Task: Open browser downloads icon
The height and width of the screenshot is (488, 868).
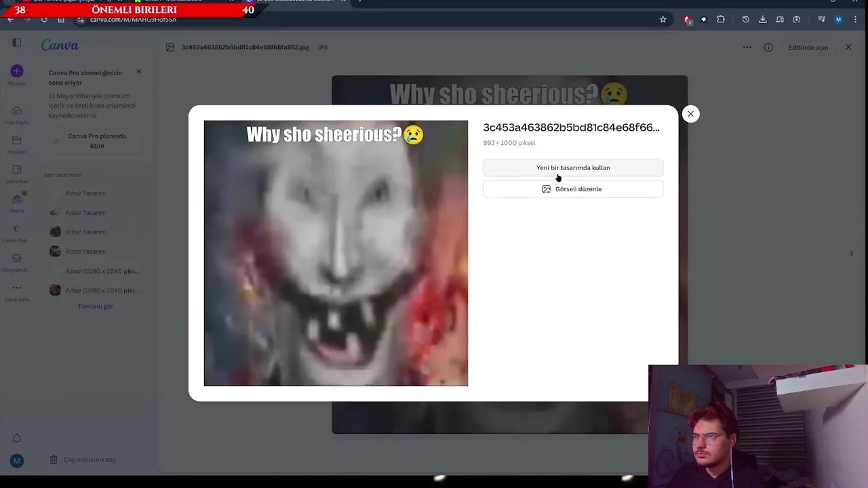Action: 762,20
